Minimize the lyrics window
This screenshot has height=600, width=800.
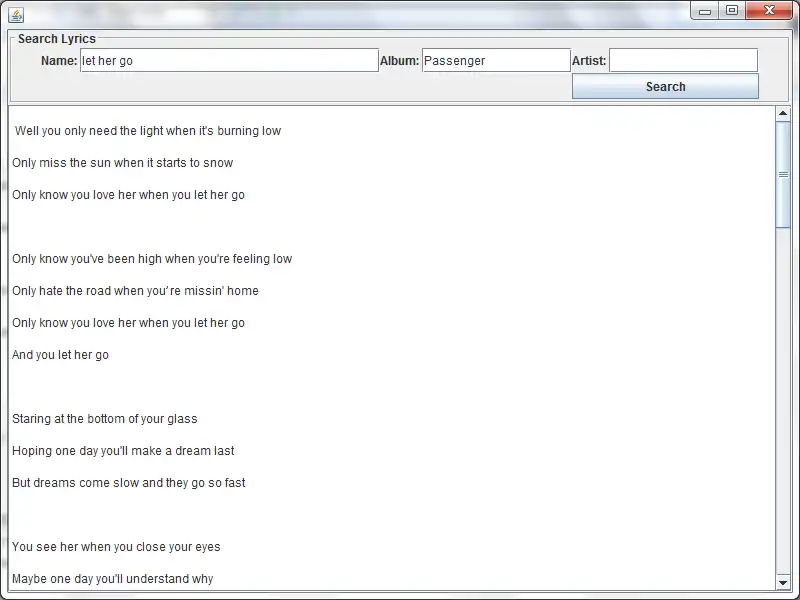(x=705, y=11)
